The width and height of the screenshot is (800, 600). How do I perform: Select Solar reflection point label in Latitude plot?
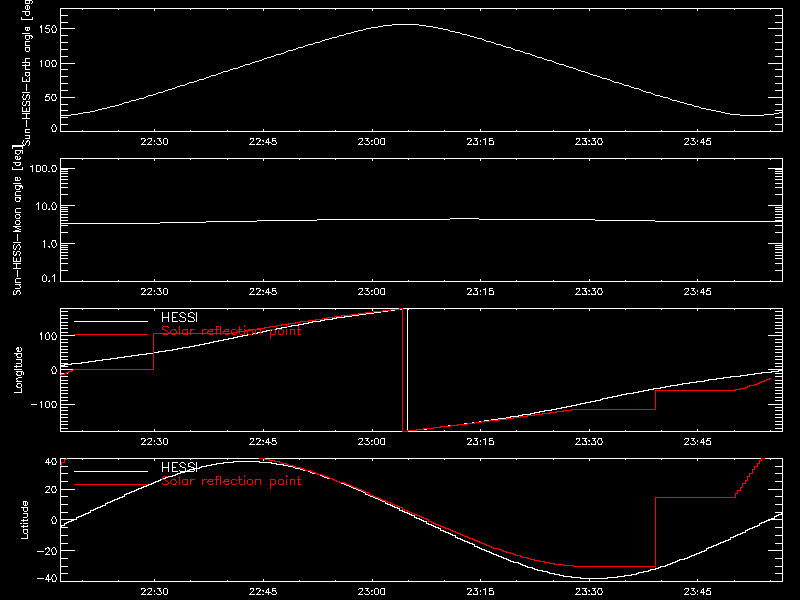[x=231, y=481]
